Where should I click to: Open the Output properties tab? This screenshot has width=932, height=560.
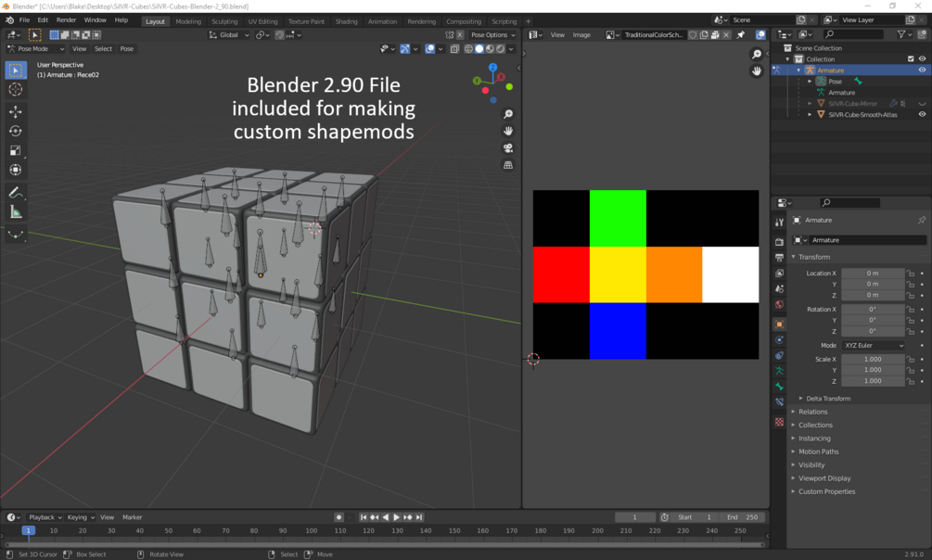(779, 258)
